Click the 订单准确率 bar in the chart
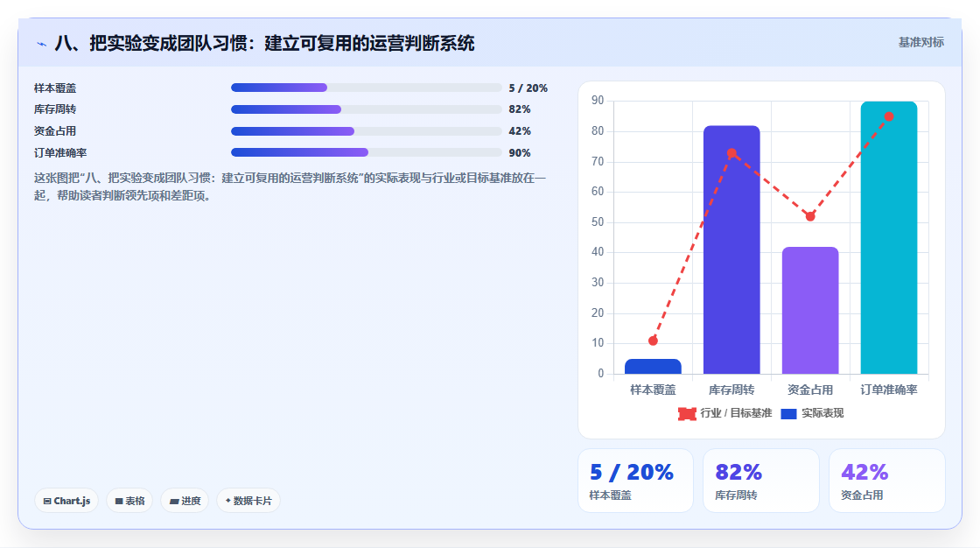Viewport: 980px width, 548px height. coord(889,238)
